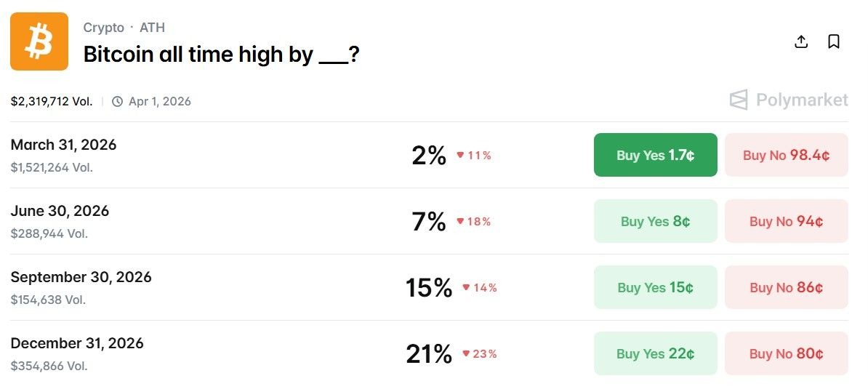Buy Yes at 15¢ for September 30
This screenshot has width=868, height=389.
655,287
